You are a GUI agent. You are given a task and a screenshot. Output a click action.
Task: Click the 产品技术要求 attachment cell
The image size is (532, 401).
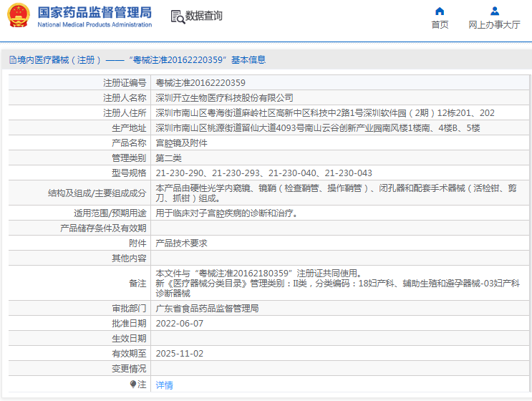point(182,243)
